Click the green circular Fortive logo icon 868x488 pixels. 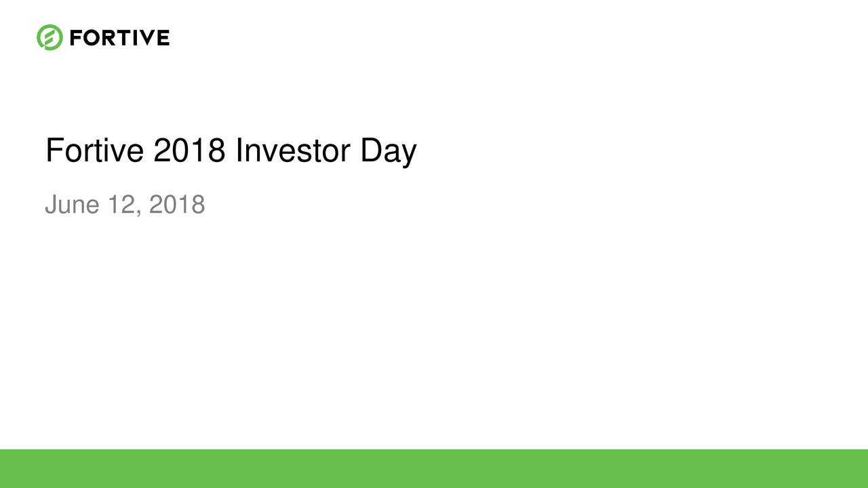[50, 37]
